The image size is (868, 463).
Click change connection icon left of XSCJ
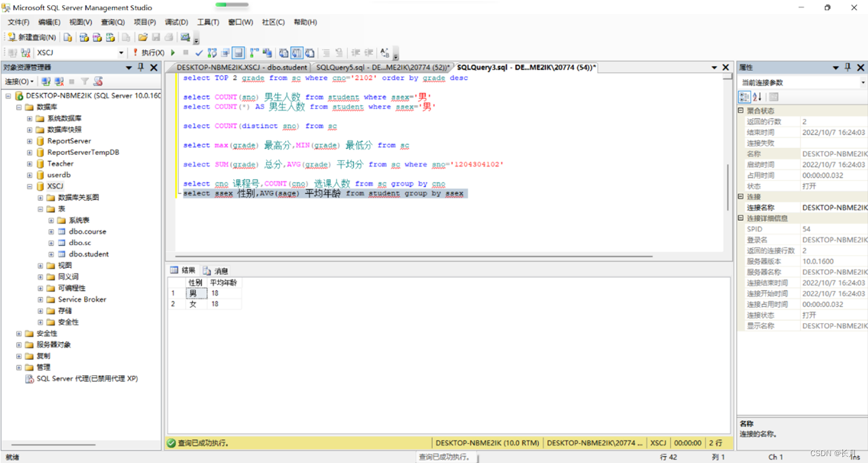pos(26,53)
